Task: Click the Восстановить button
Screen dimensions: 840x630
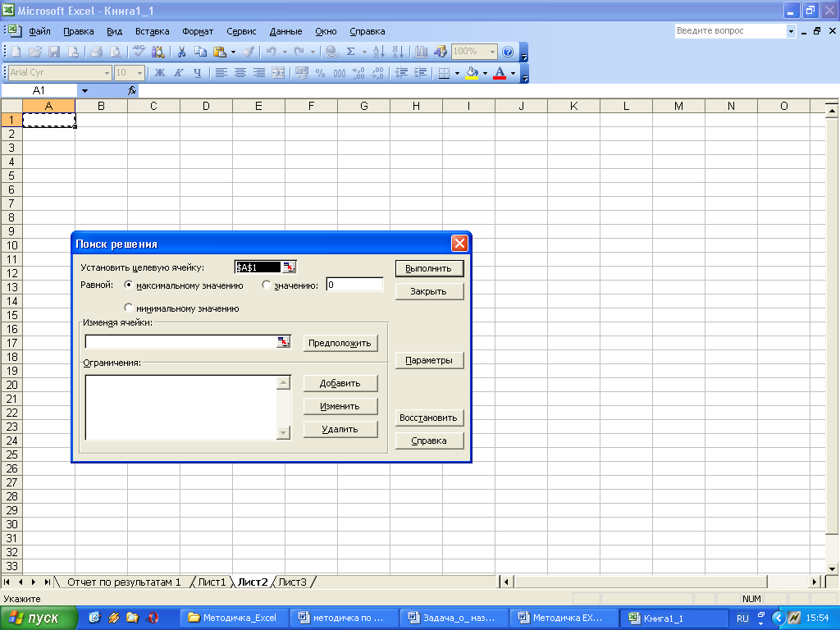Action: click(429, 418)
